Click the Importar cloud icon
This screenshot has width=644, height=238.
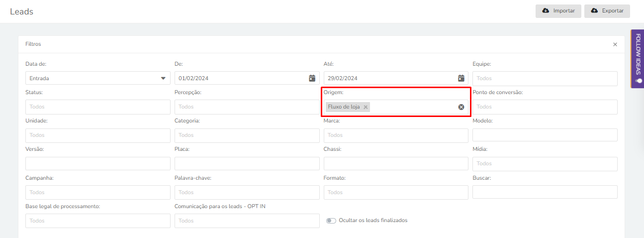[x=546, y=10]
